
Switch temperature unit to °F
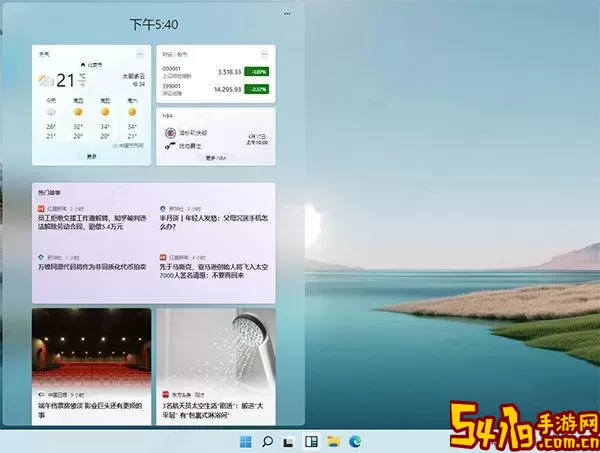pyautogui.click(x=82, y=83)
